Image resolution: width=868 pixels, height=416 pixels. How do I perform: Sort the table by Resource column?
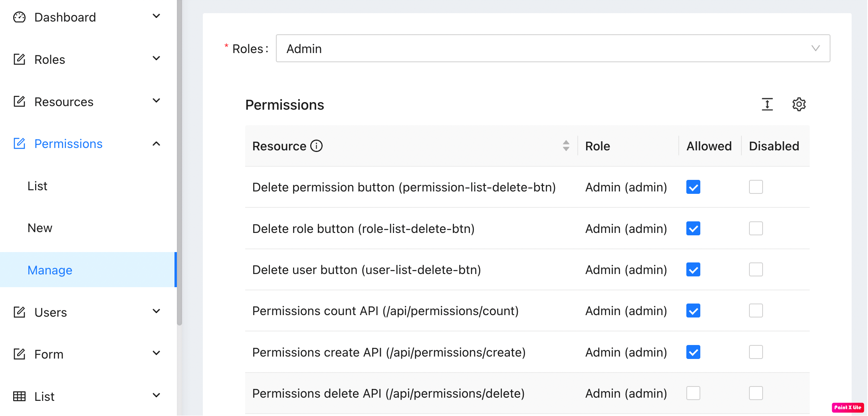pyautogui.click(x=566, y=146)
